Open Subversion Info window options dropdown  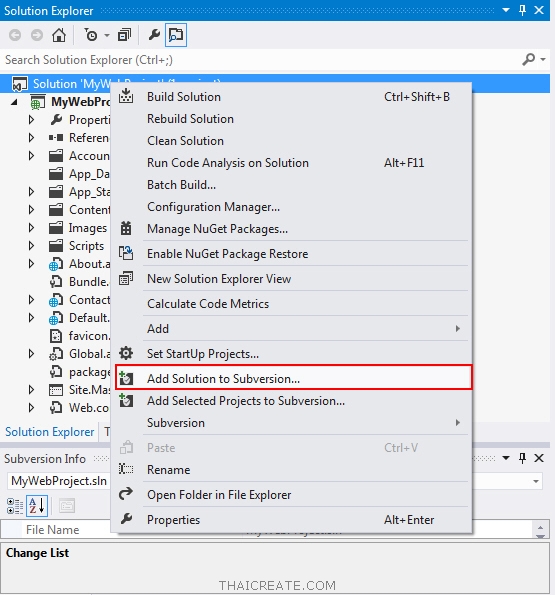506,458
